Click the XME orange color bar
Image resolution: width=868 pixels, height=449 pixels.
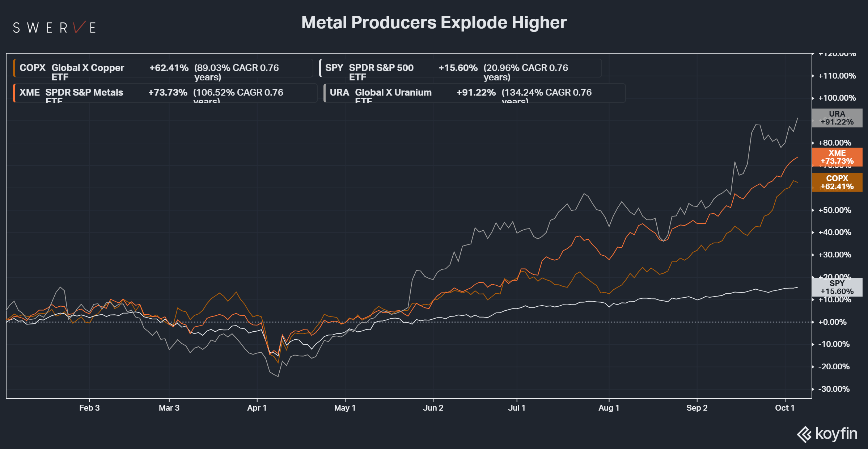point(14,93)
